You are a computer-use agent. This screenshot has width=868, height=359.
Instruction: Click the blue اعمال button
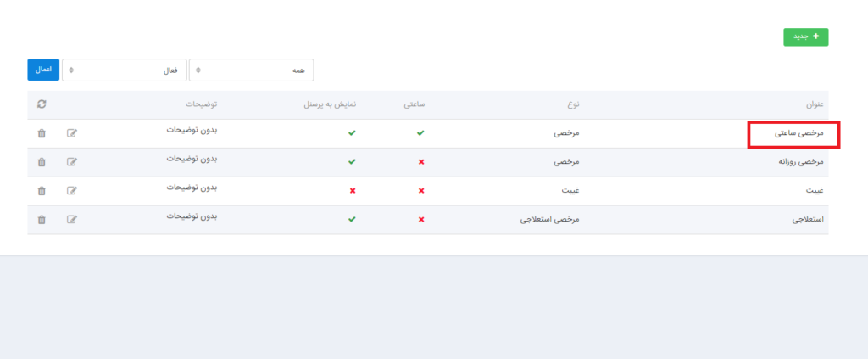(x=43, y=70)
